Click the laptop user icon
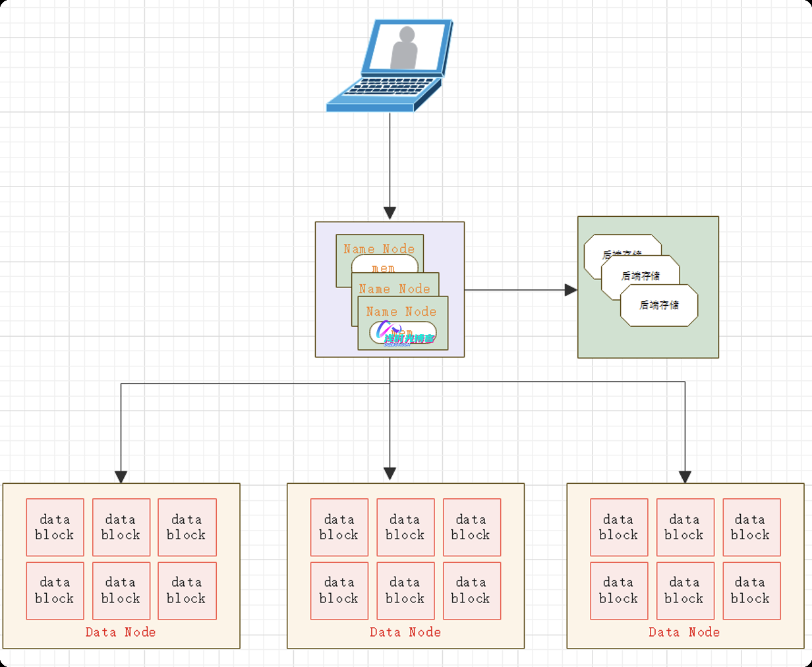The width and height of the screenshot is (812, 667). tap(390, 66)
